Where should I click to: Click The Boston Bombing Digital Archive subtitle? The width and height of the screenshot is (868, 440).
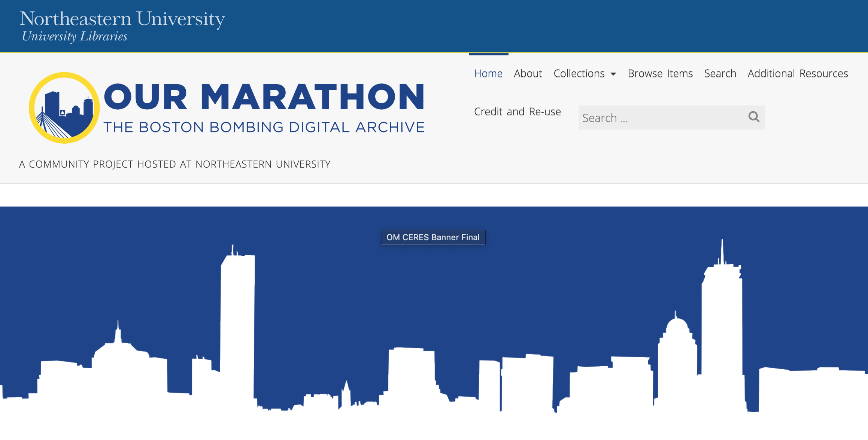pyautogui.click(x=264, y=128)
